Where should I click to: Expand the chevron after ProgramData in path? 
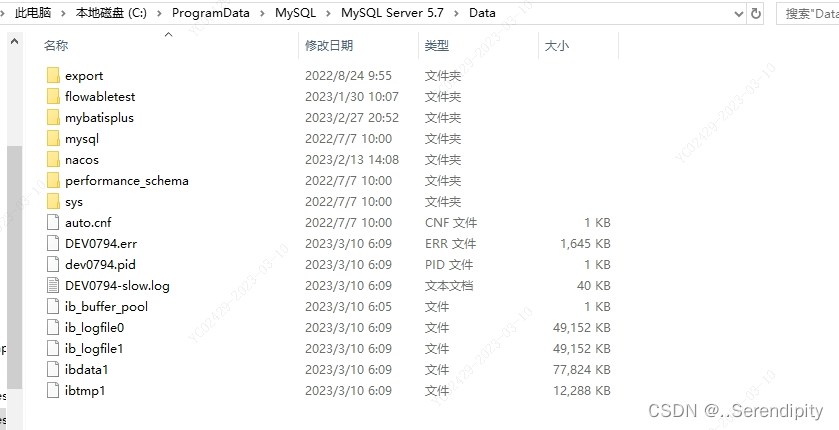262,13
